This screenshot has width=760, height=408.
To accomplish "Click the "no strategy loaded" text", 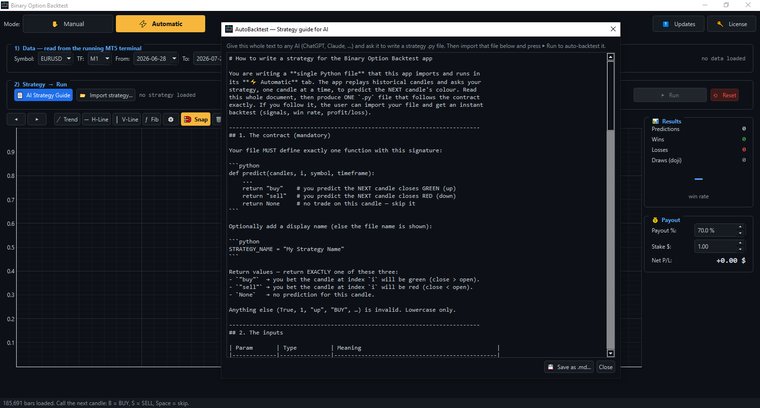I will 167,95.
